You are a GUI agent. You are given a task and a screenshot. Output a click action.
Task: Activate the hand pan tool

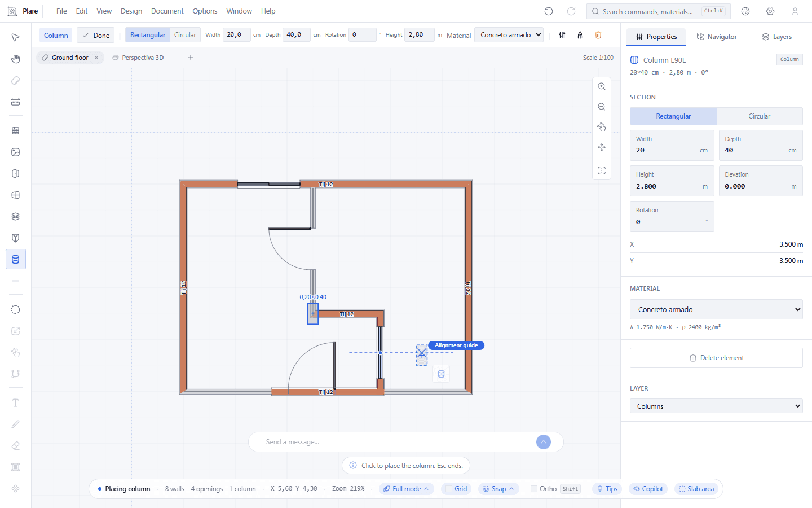tap(16, 59)
